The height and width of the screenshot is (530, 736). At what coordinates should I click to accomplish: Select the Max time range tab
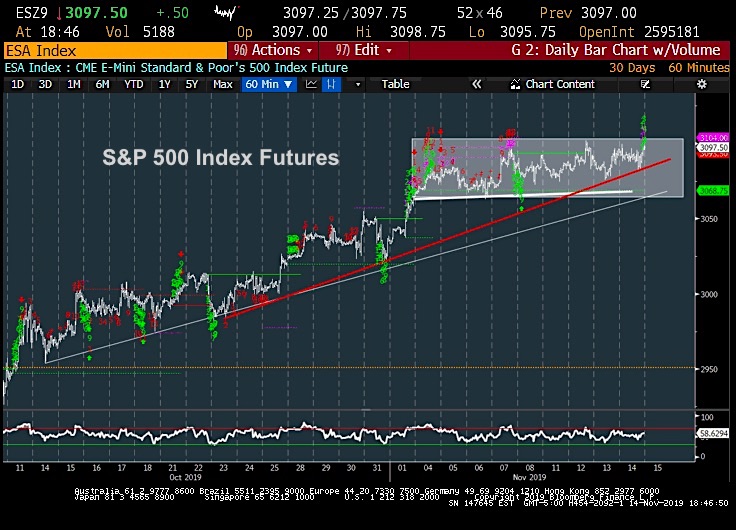coord(222,84)
